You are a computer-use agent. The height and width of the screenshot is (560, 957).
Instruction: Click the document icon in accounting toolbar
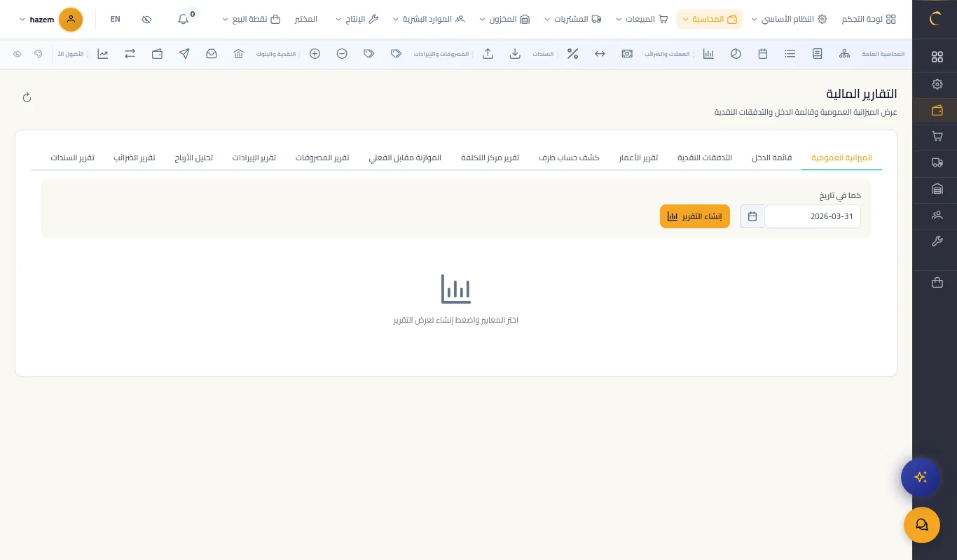tap(818, 53)
